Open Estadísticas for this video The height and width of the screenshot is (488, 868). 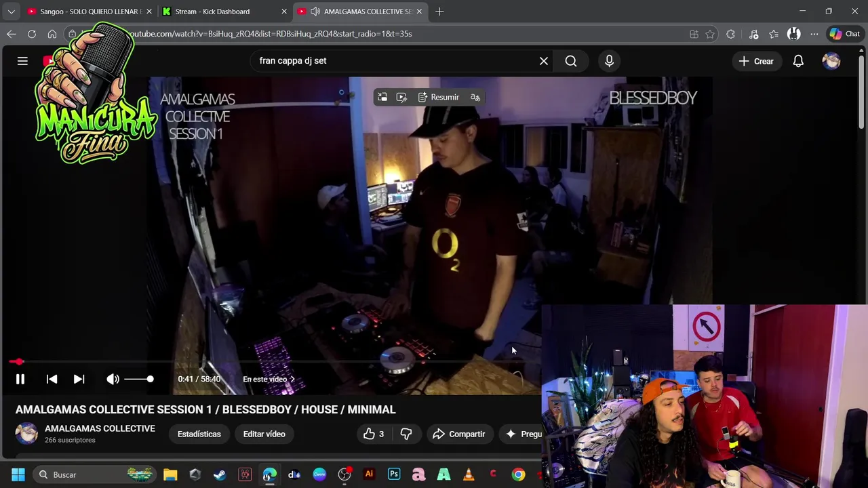199,434
